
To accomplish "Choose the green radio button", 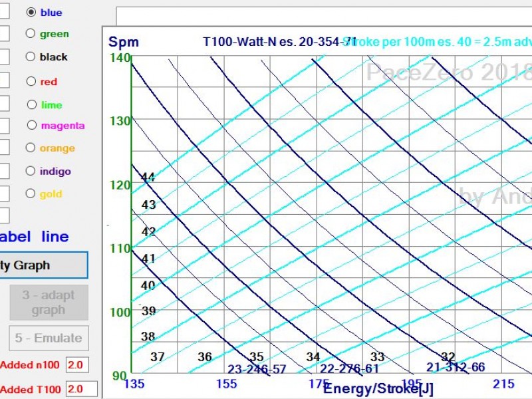I will 31,34.
